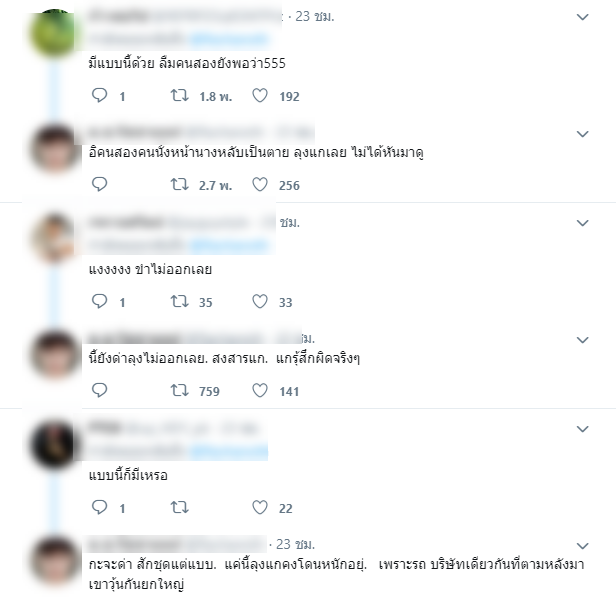Open the green avatar profile picture
This screenshot has height=603, width=616.
[55, 33]
